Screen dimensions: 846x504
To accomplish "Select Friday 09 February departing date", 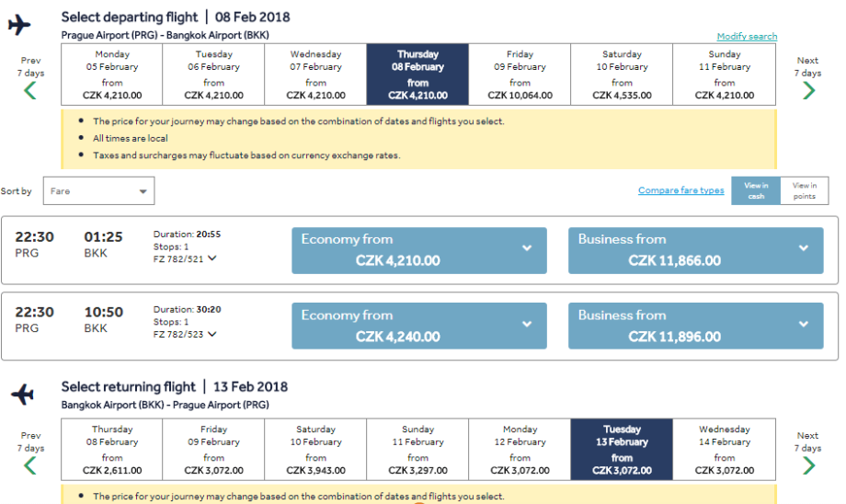I will point(520,74).
